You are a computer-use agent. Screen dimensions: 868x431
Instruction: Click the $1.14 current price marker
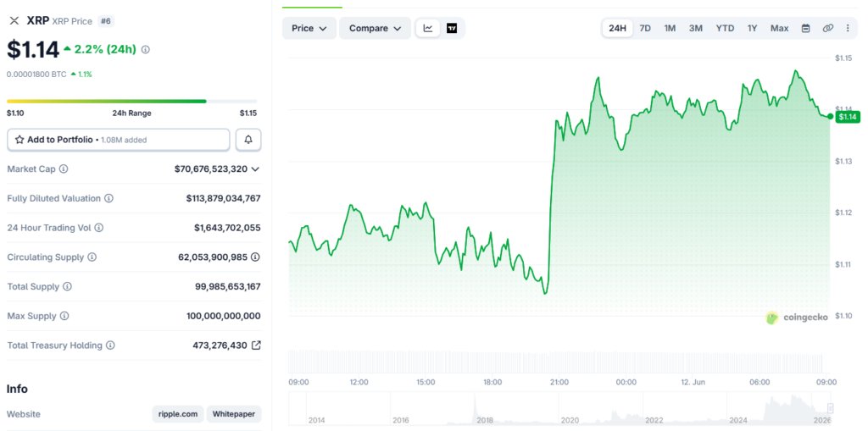click(x=848, y=117)
